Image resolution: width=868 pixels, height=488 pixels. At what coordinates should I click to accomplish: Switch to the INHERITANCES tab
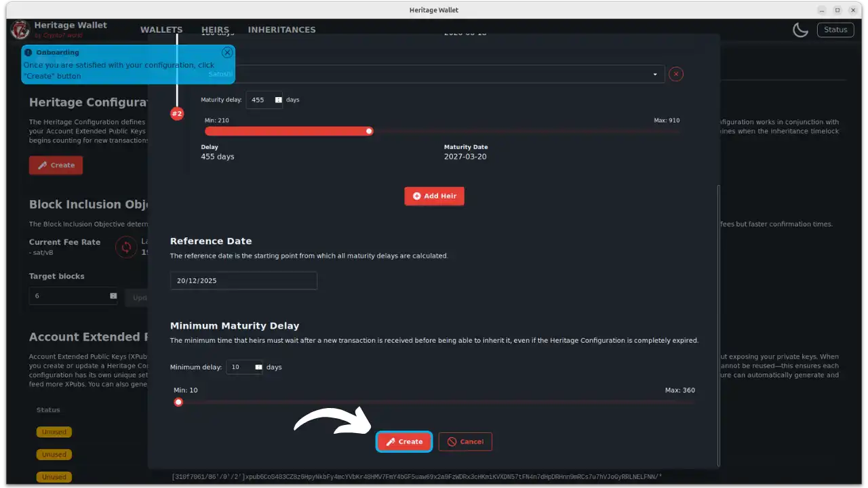point(281,30)
